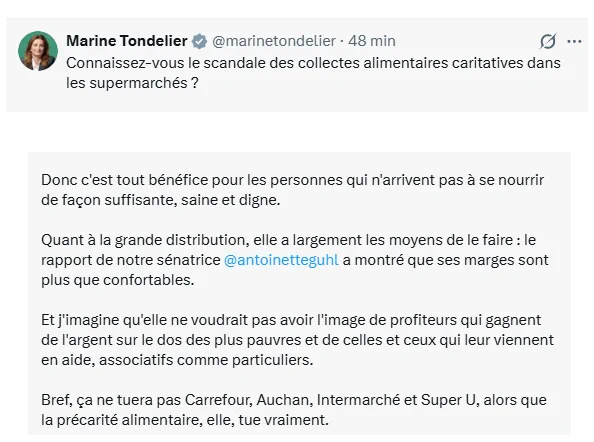This screenshot has width=594, height=442.
Task: Follow the @antoinetteguhl mention link
Action: [281, 260]
